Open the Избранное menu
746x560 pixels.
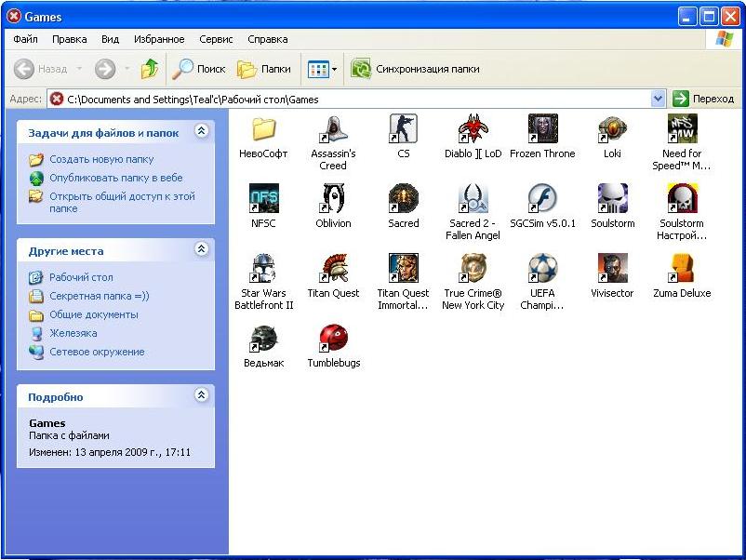click(x=159, y=39)
